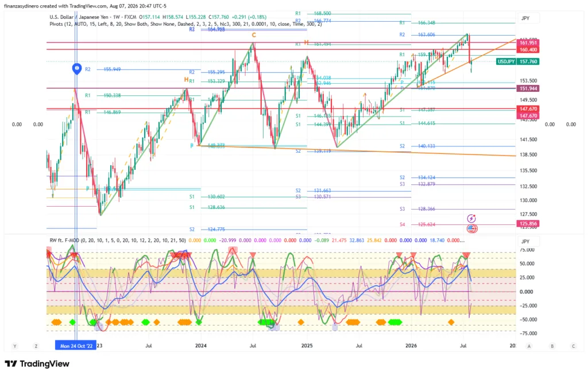The width and height of the screenshot is (588, 376).
Task: Click the 138.500 price axis label
Action: [528, 154]
